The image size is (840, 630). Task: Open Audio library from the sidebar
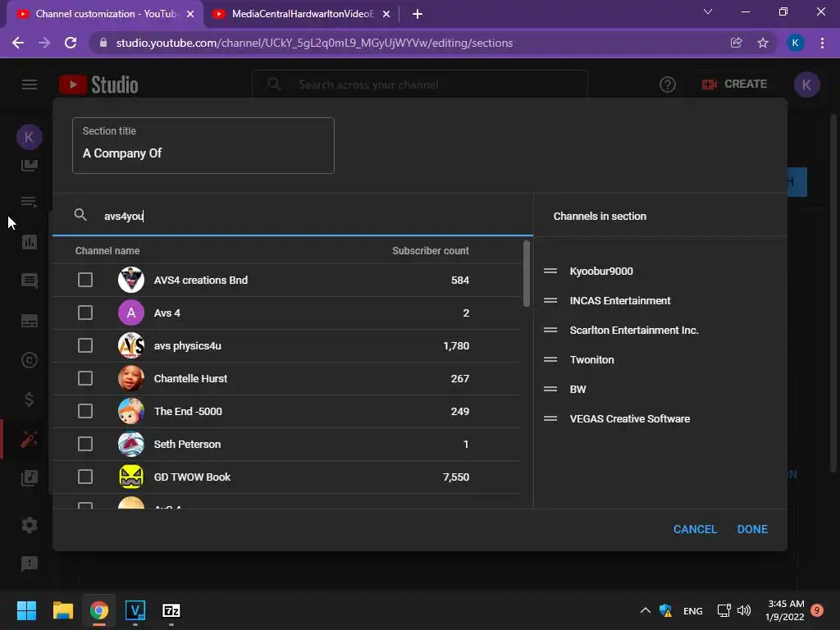click(x=29, y=478)
